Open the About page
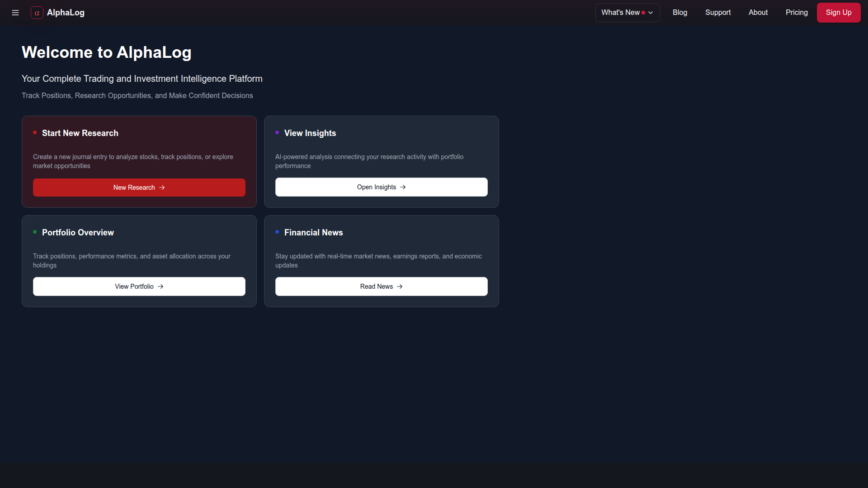The width and height of the screenshot is (868, 488). [758, 13]
